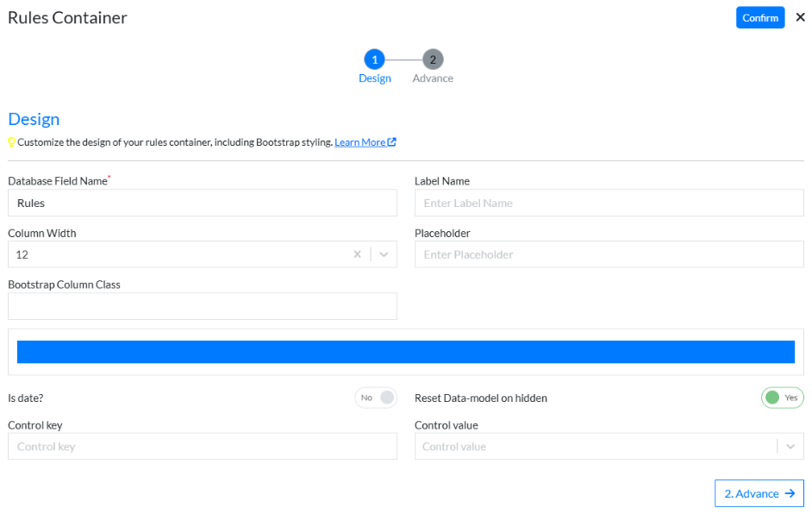Open the Control value dropdown
Image resolution: width=812 pixels, height=514 pixels.
tap(790, 447)
